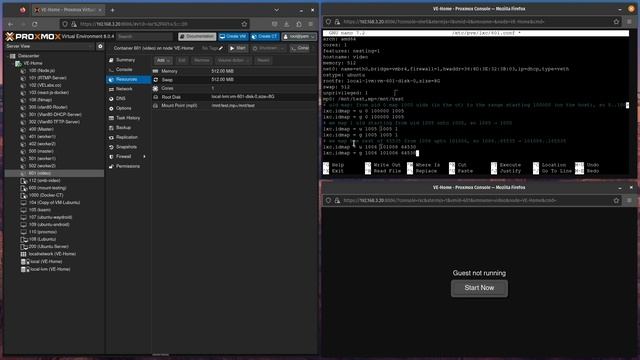
Task: Open a new Firefox tab
Action: 112,10
